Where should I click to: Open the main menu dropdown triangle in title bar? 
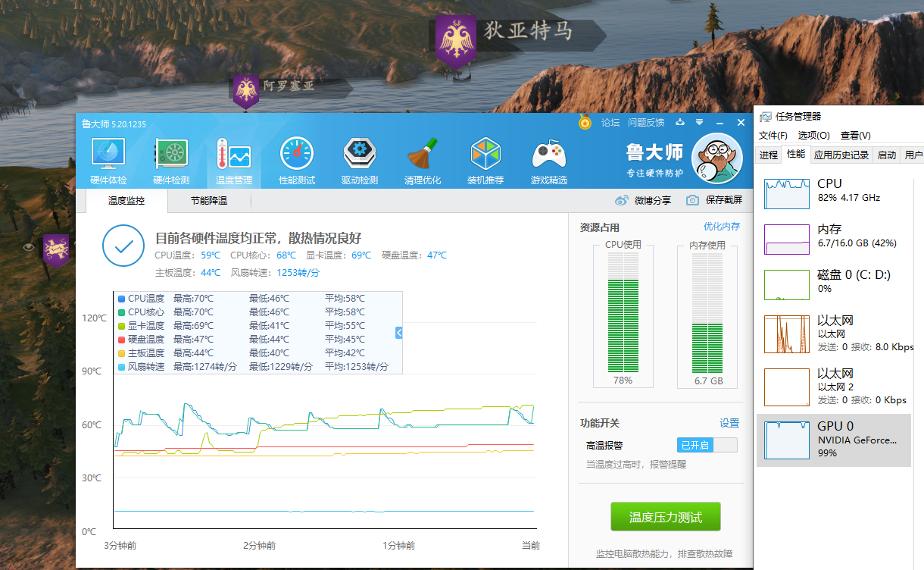700,122
